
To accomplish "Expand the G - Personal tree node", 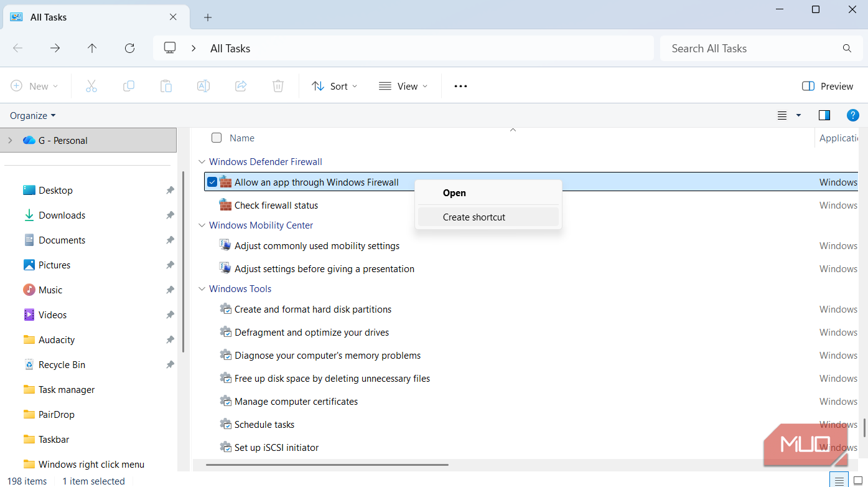I will (x=10, y=140).
